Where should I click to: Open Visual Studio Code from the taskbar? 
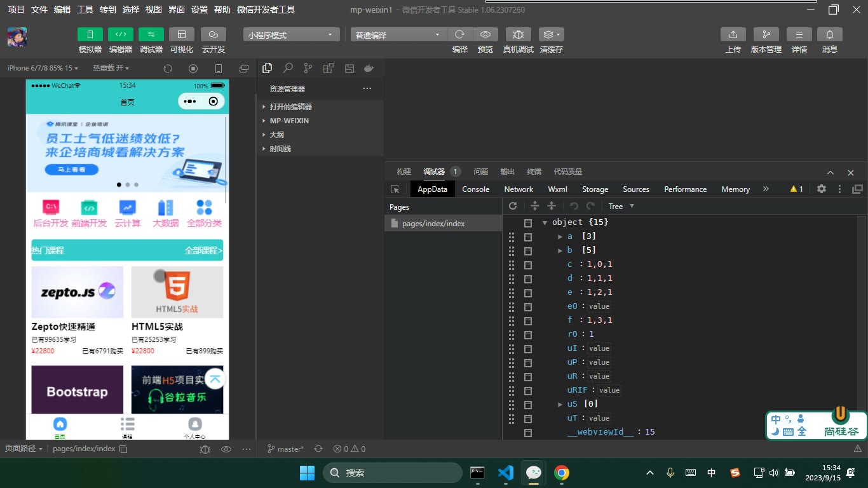(x=506, y=473)
